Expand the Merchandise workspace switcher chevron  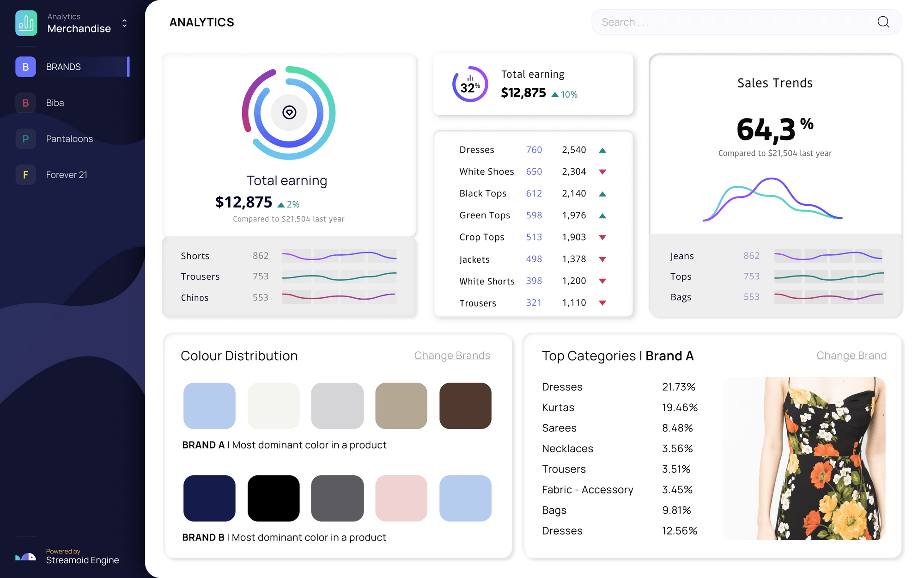coord(124,23)
